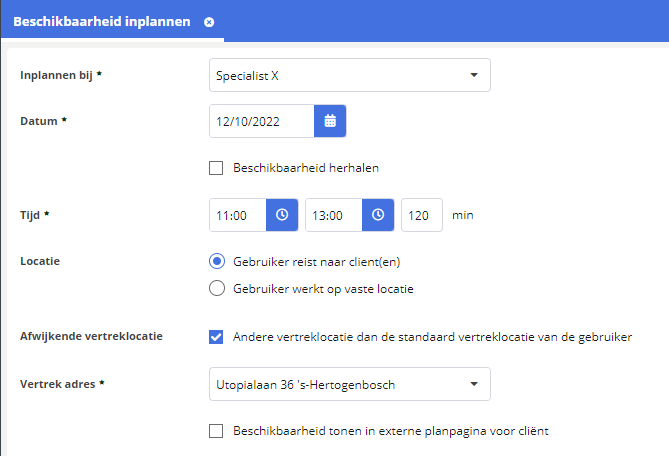The height and width of the screenshot is (456, 669).
Task: Close the Beschikbaarheid inplannen tab
Action: 209,21
